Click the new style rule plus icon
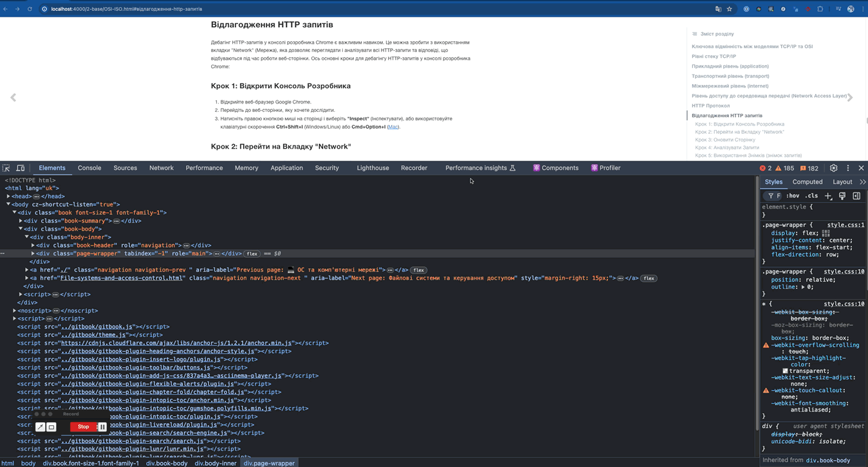 pos(828,196)
